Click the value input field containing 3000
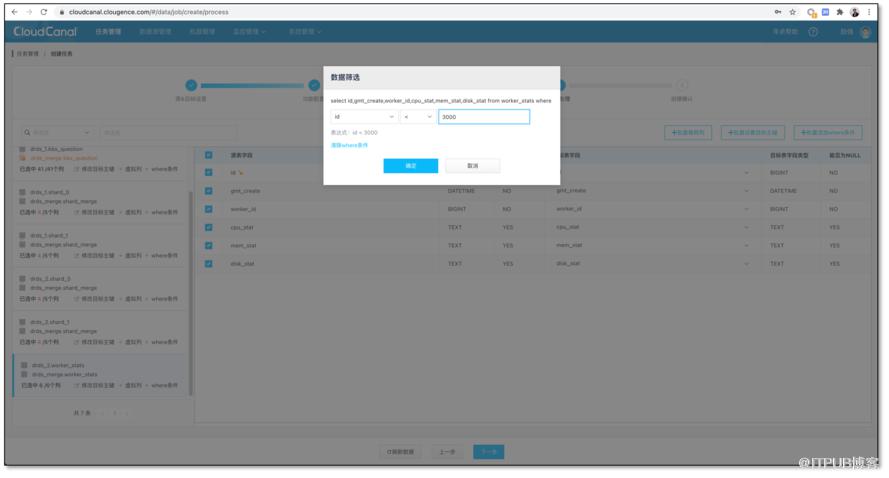Image resolution: width=889 pixels, height=478 pixels. coord(484,117)
